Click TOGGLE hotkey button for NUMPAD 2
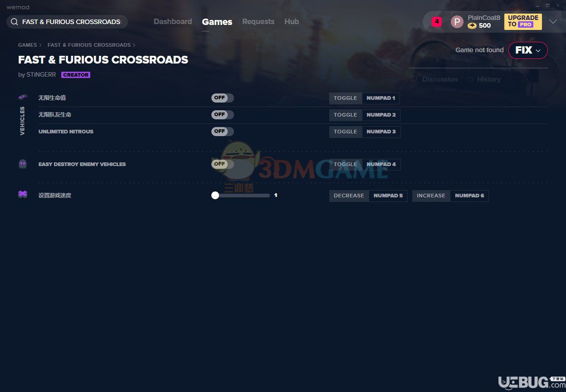 point(346,115)
